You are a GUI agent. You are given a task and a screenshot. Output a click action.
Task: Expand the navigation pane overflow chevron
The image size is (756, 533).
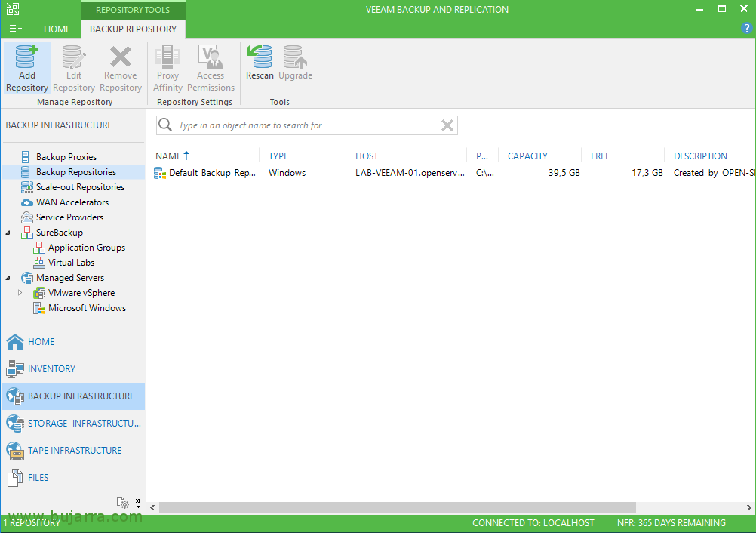pyautogui.click(x=138, y=503)
